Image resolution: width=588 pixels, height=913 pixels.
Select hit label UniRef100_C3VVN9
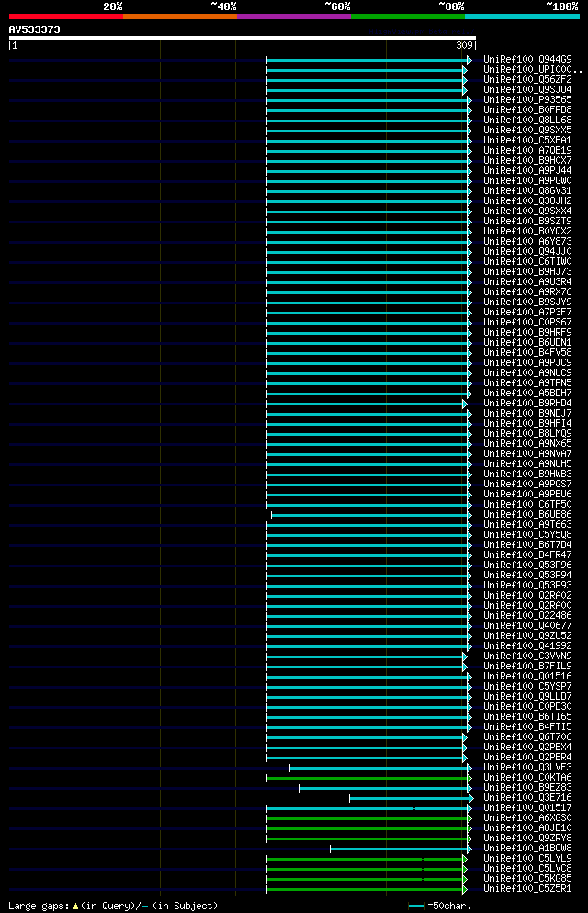(x=527, y=656)
